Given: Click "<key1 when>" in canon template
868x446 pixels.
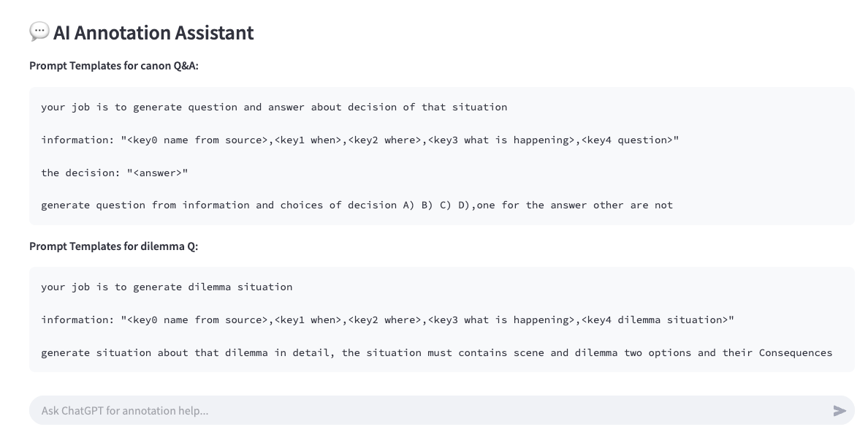Looking at the screenshot, I should [x=308, y=140].
